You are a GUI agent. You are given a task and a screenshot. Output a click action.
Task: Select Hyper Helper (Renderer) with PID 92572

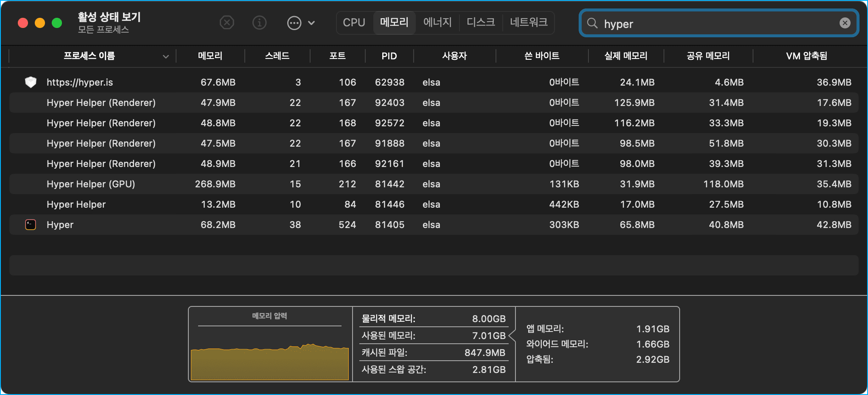tap(434, 123)
